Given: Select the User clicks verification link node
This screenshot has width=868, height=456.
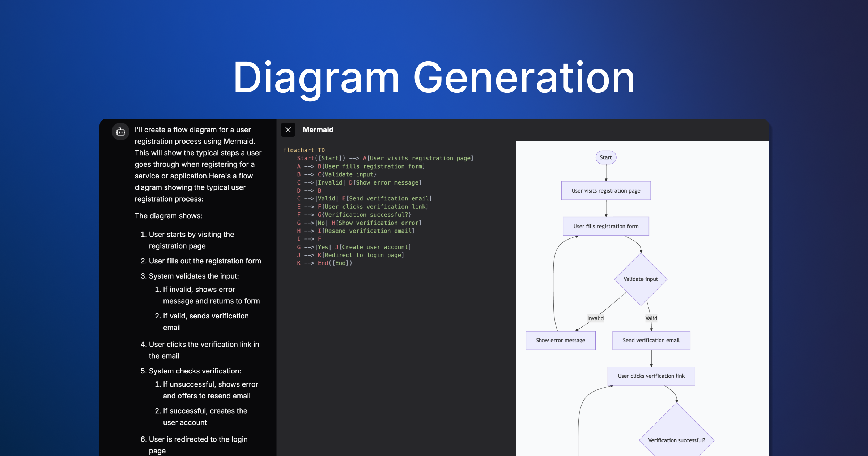Looking at the screenshot, I should (x=651, y=376).
